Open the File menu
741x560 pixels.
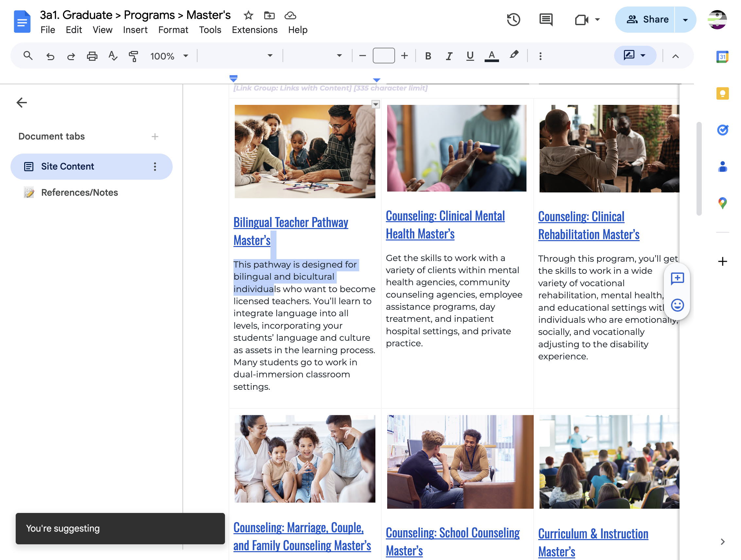(x=48, y=30)
